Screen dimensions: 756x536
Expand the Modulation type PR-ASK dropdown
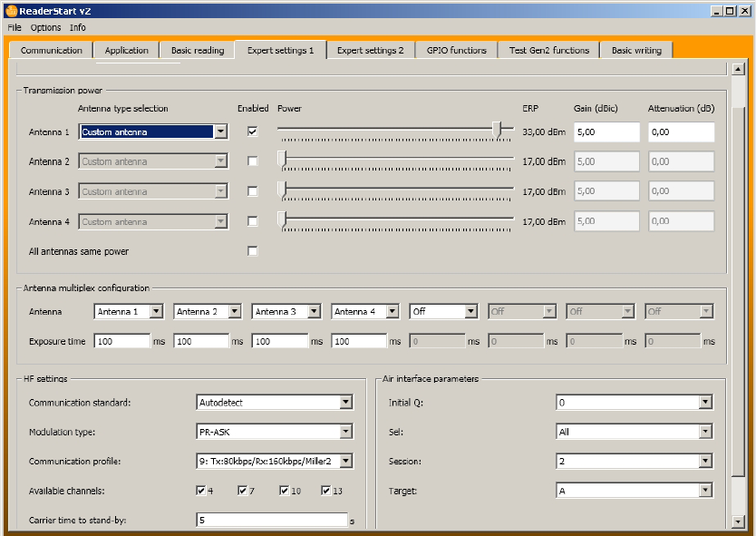tap(345, 432)
